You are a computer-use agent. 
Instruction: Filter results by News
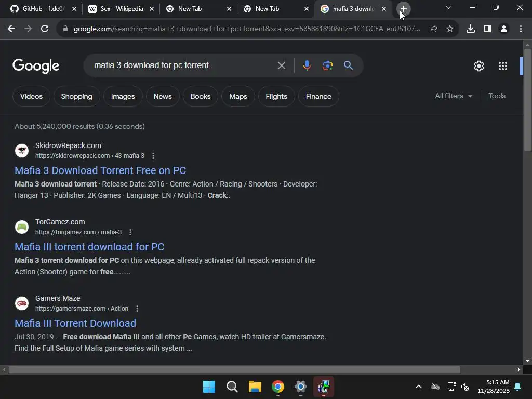pos(163,96)
